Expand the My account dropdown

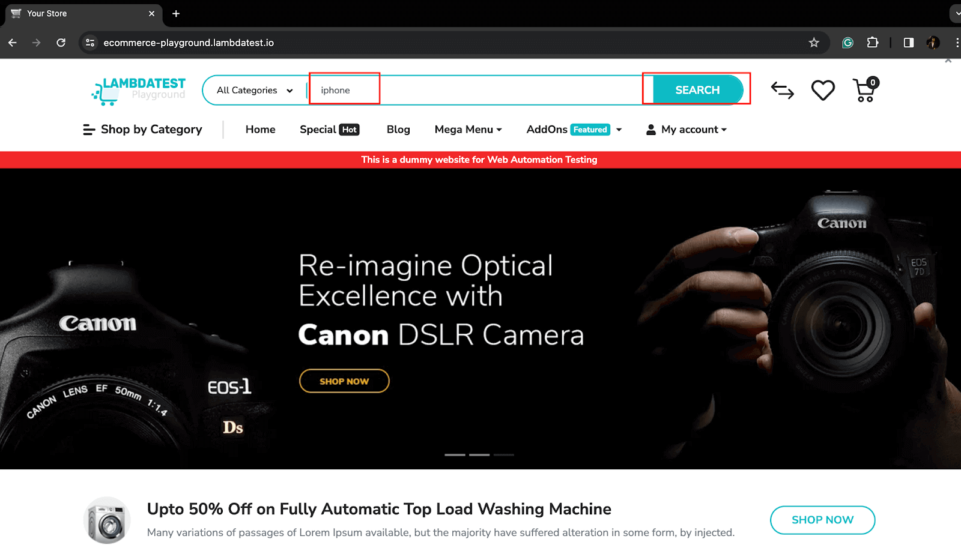[x=687, y=130]
